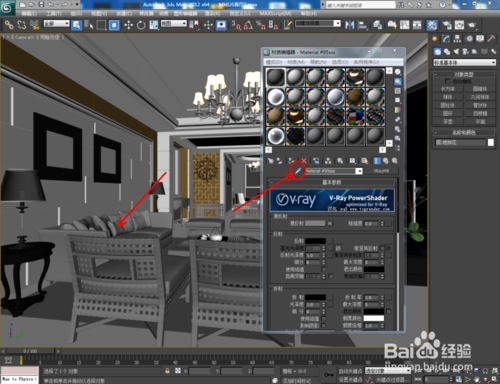Toggle the Fresnel reflections checkbox
The height and width of the screenshot is (384, 500).
382,248
